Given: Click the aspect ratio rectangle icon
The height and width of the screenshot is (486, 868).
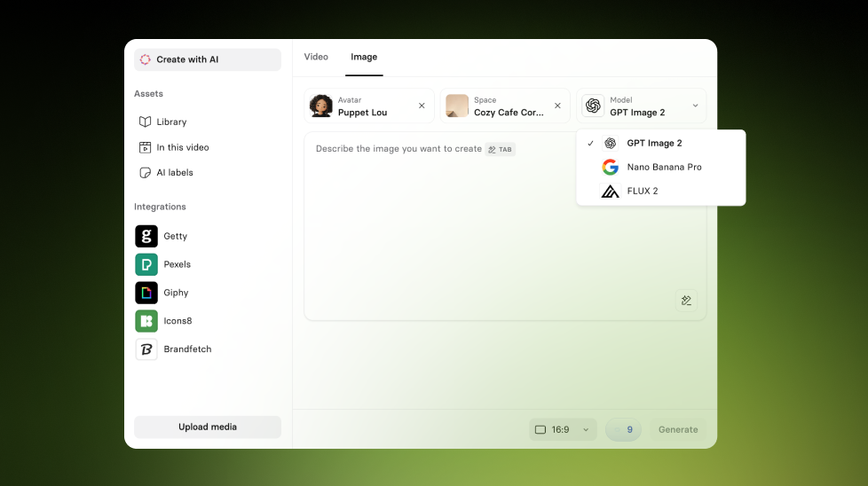Looking at the screenshot, I should 541,429.
